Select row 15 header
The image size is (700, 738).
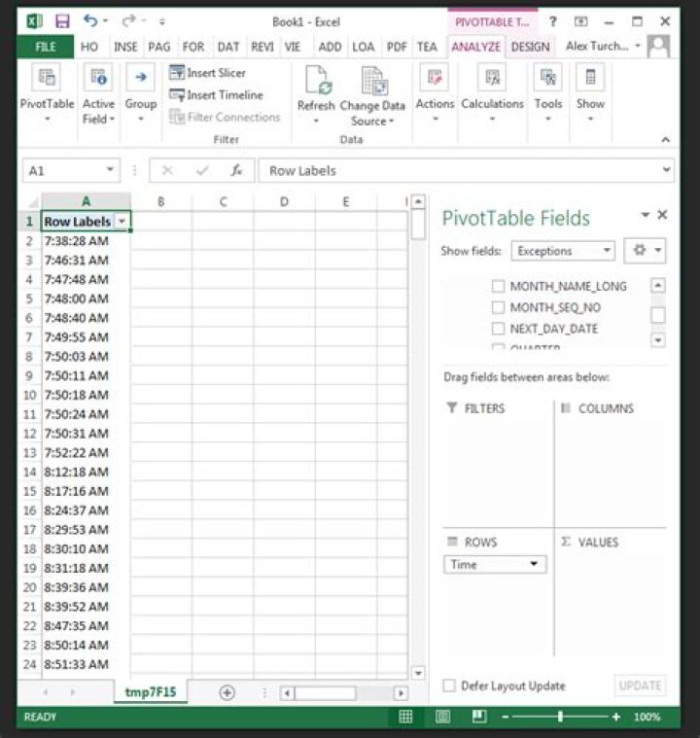click(30, 491)
